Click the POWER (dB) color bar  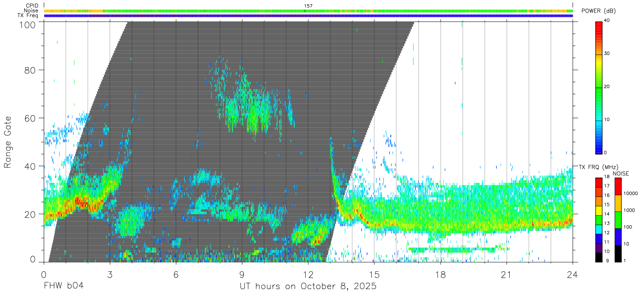(x=599, y=87)
